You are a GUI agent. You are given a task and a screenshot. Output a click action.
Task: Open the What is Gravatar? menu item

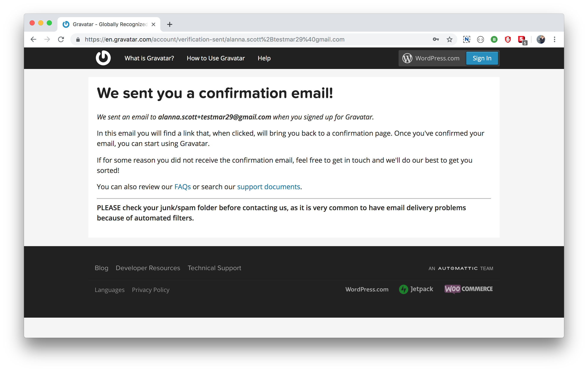149,58
